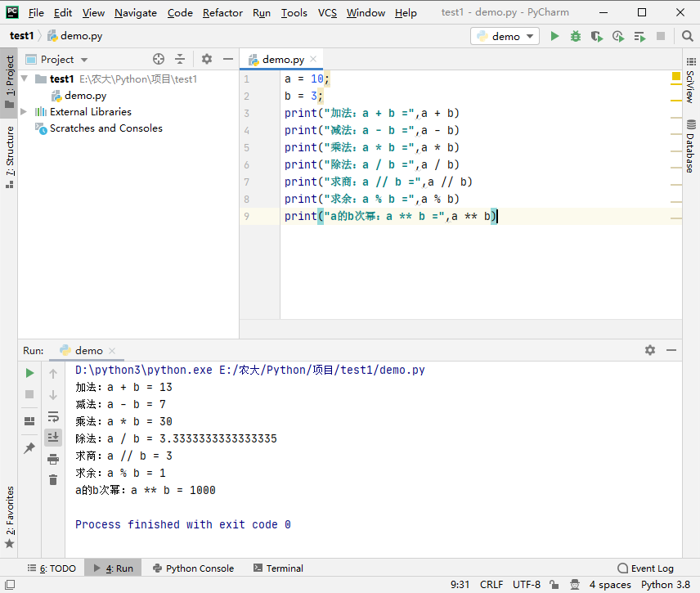Run demo with the green toolbar play button
The height and width of the screenshot is (593, 700).
(x=555, y=36)
